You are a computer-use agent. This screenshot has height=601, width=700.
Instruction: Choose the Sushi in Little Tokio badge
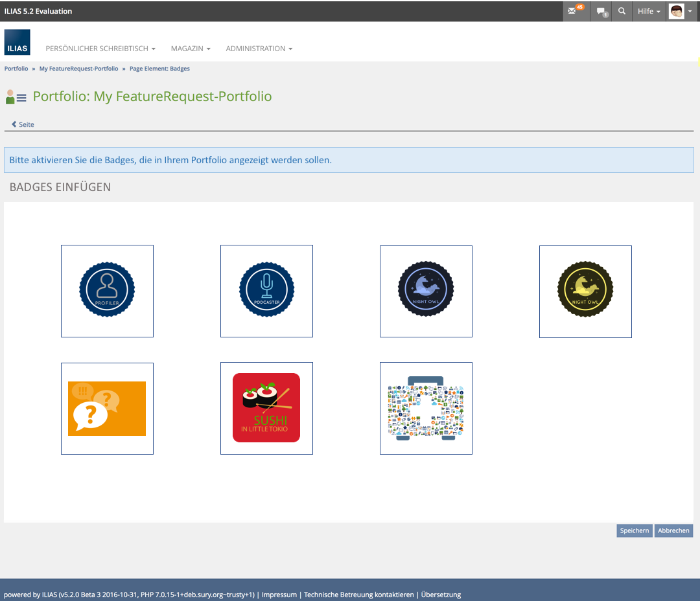(x=266, y=408)
